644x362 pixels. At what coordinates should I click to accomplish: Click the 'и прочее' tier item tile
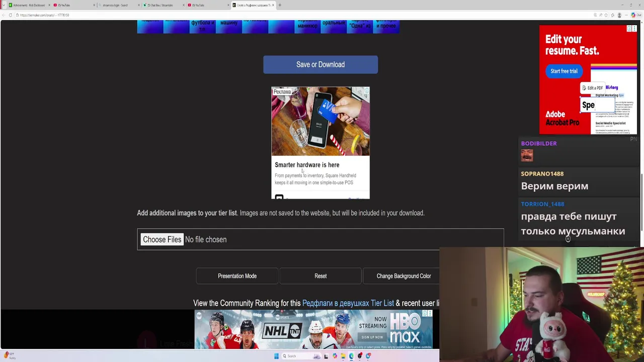(x=386, y=27)
